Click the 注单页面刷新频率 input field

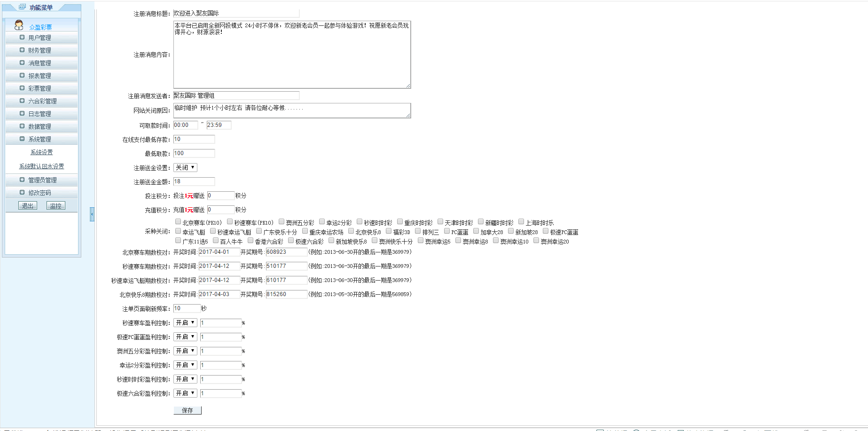(x=187, y=308)
